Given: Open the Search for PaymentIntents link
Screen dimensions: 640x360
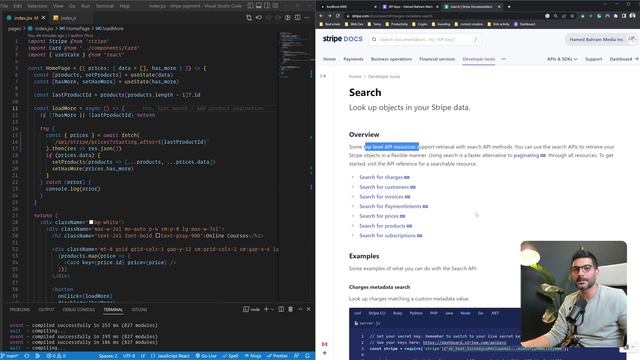Looking at the screenshot, I should 393,207.
